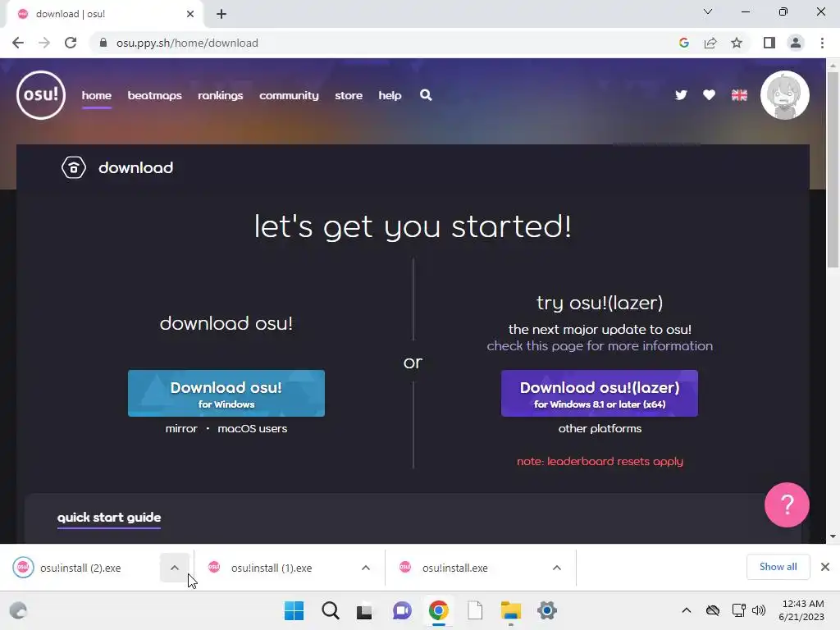Open the Chrome taskbar icon
The height and width of the screenshot is (630, 840).
point(438,610)
